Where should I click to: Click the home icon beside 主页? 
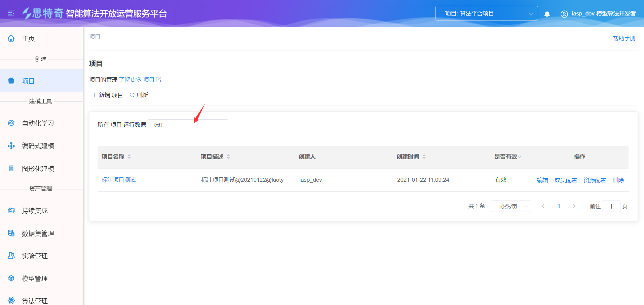click(x=11, y=38)
